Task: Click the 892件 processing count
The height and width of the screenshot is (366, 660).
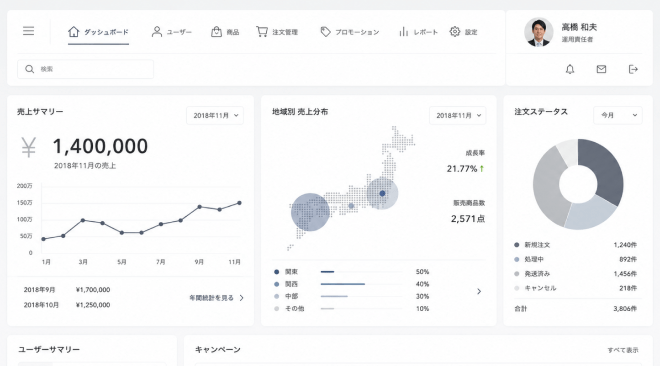Action: 628,259
